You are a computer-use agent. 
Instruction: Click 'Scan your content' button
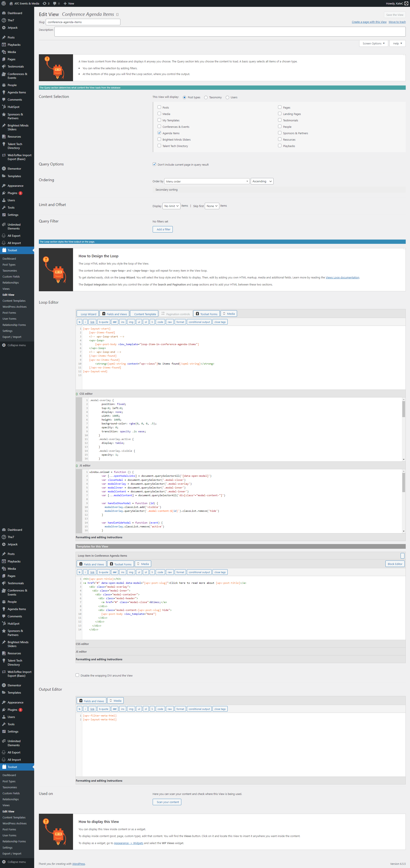167,802
